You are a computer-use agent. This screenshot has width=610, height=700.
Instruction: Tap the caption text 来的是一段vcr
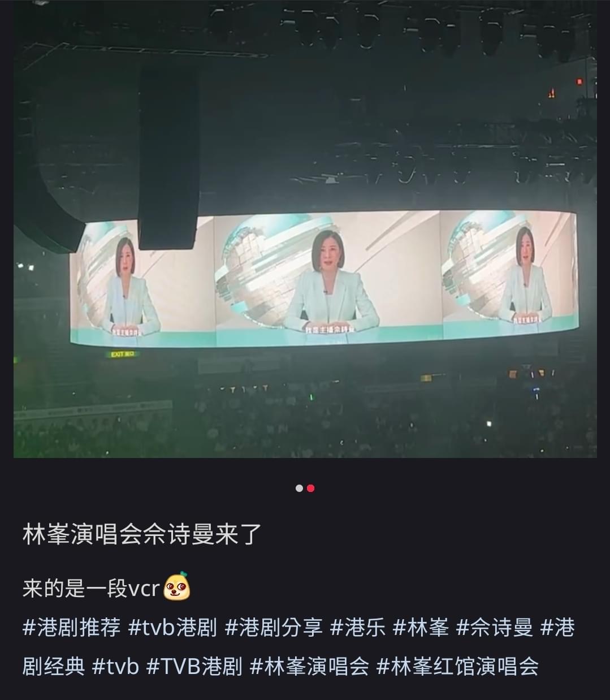(x=92, y=589)
